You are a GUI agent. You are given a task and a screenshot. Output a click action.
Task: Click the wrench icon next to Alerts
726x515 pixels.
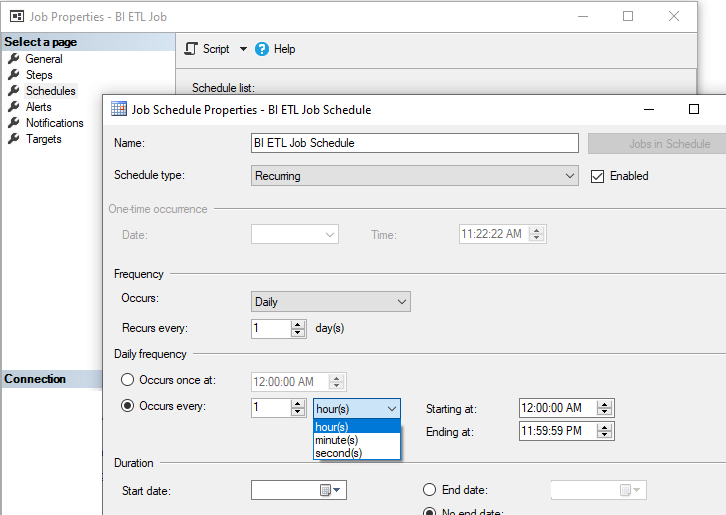point(14,107)
